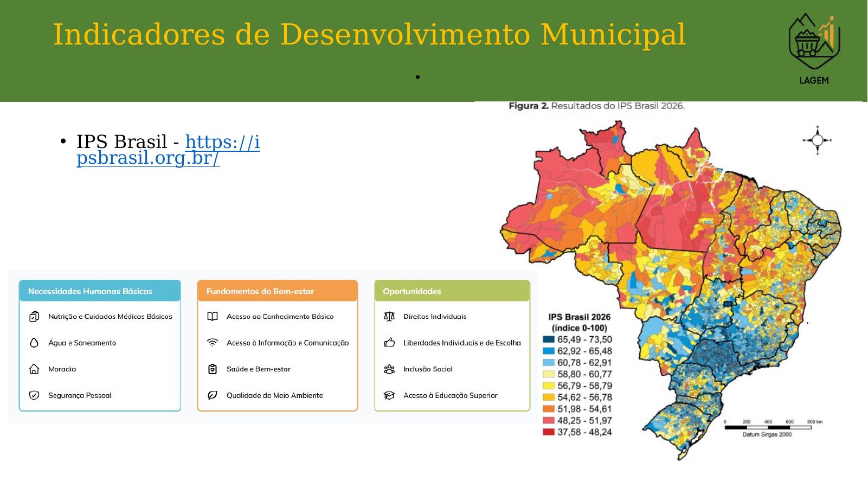Click the thumbs-up Liberdades Individuais icon
Viewport: 868px width, 488px height.
point(389,343)
